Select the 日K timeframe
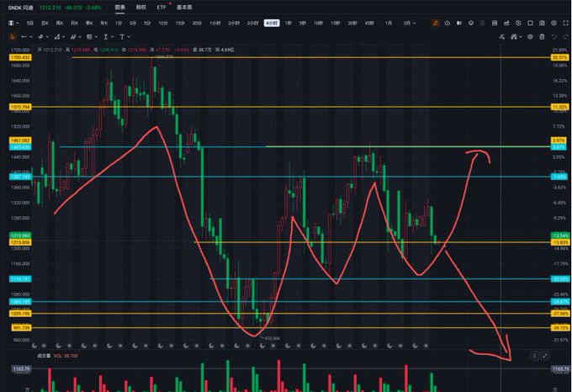572x392 pixels. point(45,23)
